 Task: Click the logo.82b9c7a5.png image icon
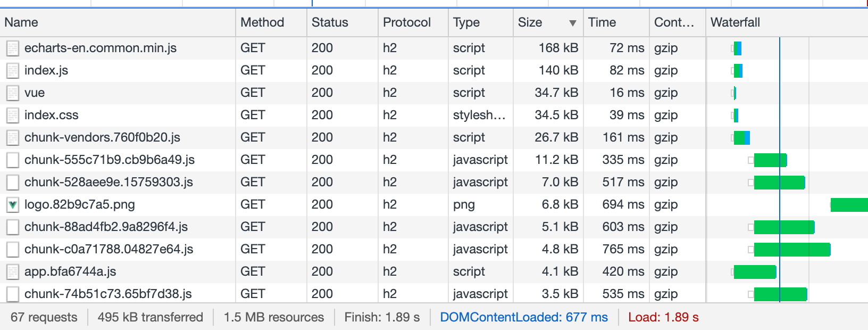click(x=13, y=205)
